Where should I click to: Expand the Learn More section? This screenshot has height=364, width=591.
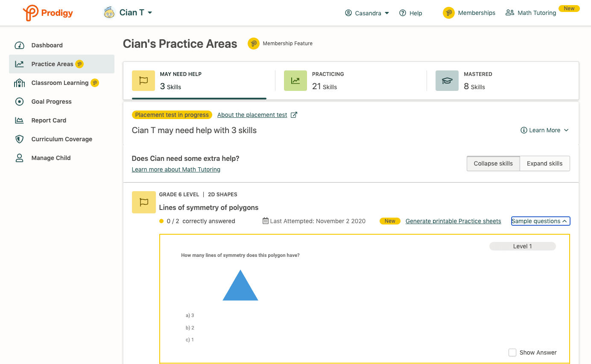coord(544,130)
